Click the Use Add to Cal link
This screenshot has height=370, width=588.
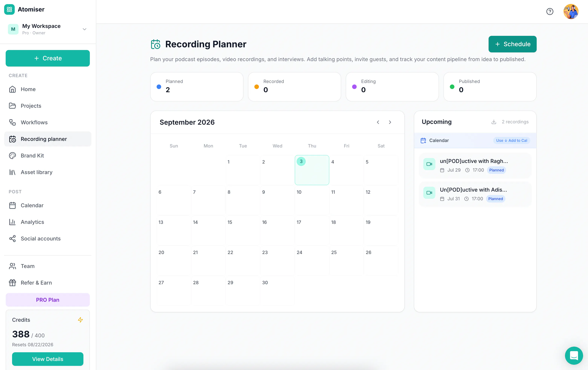point(511,140)
